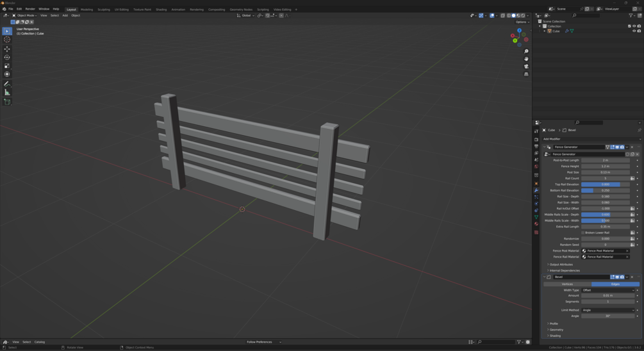Adjust Middle Rails Scale - Depth slider

coord(606,215)
